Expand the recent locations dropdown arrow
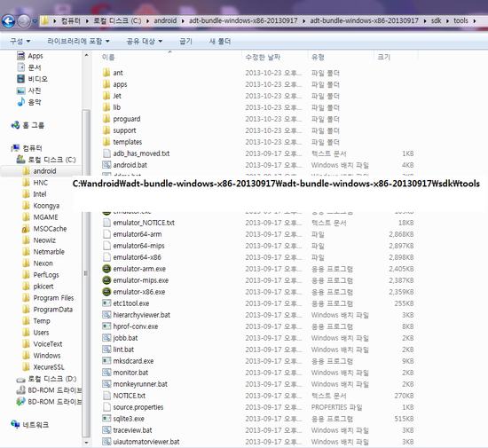488x448 pixels. [x=35, y=21]
